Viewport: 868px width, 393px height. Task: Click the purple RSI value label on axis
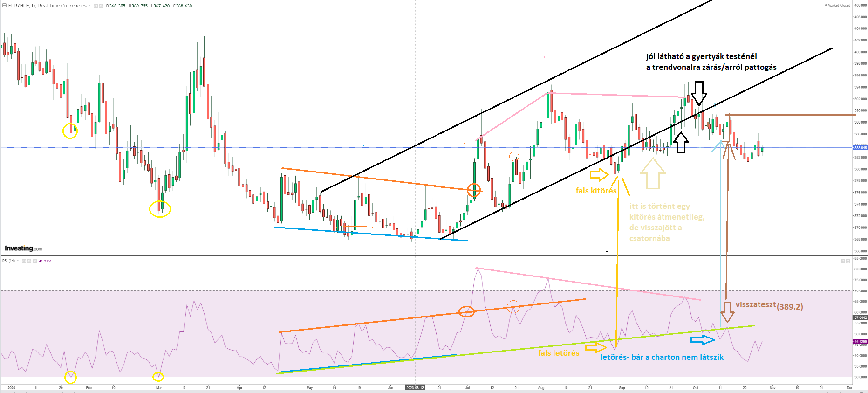click(x=860, y=342)
